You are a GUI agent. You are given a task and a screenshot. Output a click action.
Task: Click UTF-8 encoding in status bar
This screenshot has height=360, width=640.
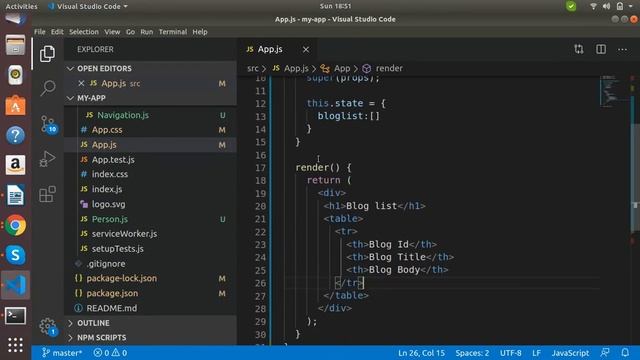tap(511, 353)
